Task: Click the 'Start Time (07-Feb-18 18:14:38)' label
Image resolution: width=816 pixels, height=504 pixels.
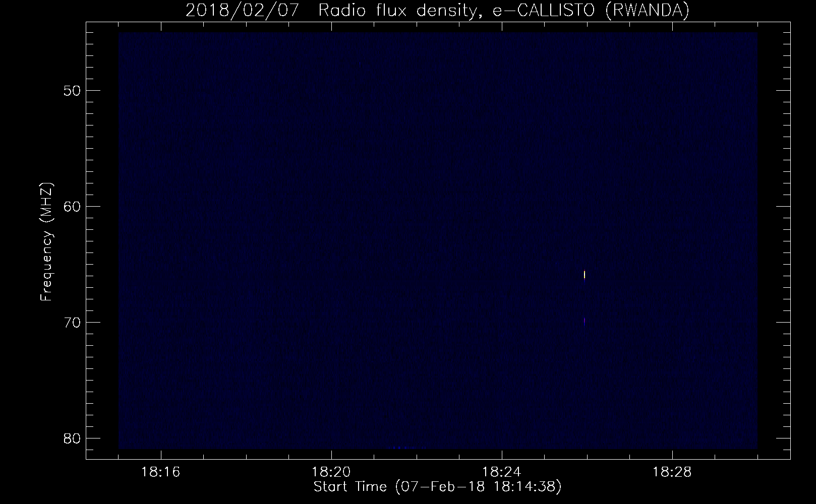Action: (x=438, y=487)
